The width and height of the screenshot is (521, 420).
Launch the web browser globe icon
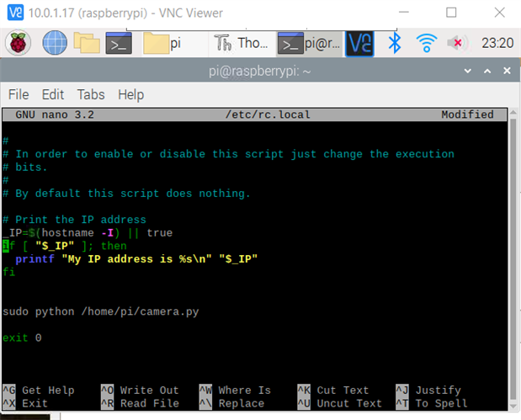[x=55, y=43]
